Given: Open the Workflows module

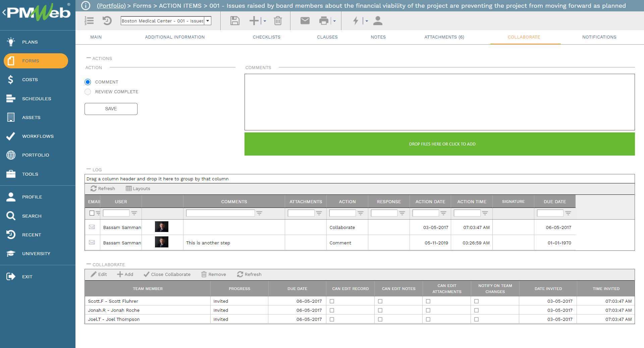Looking at the screenshot, I should [38, 136].
